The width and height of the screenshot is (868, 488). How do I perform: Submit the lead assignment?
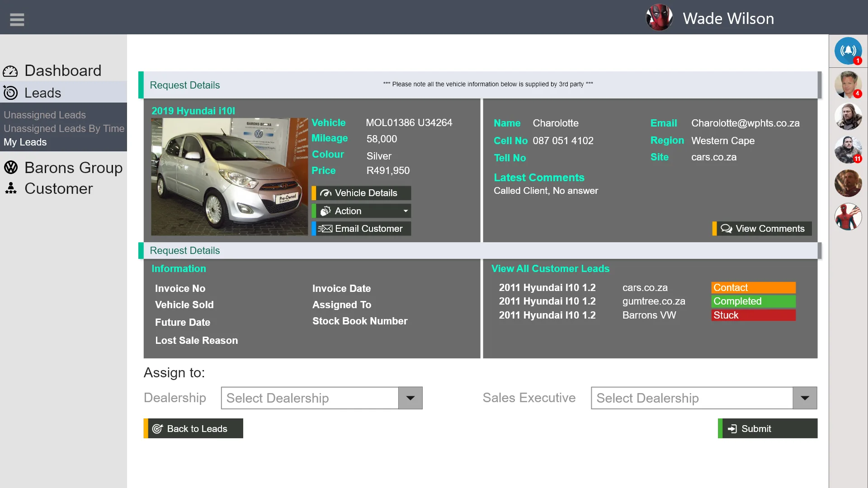(x=768, y=428)
